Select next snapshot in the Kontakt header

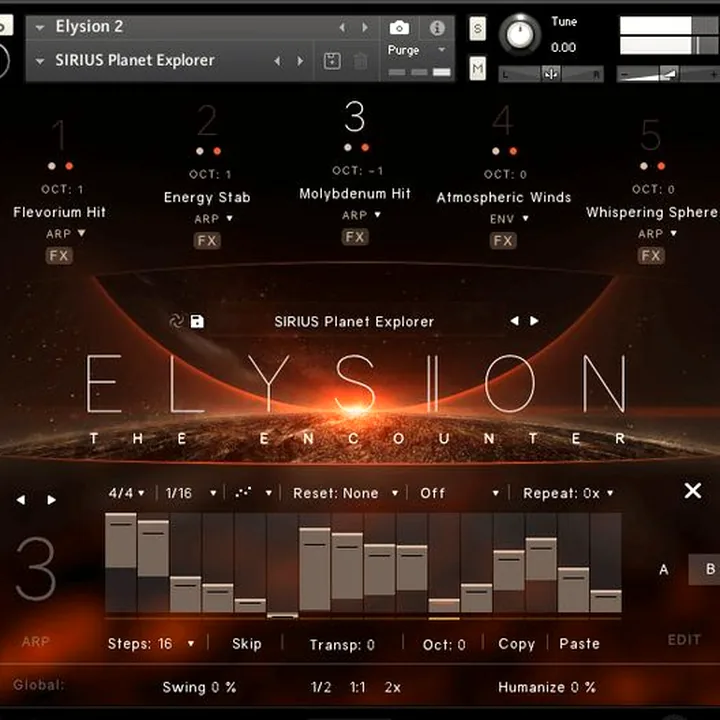[x=300, y=61]
